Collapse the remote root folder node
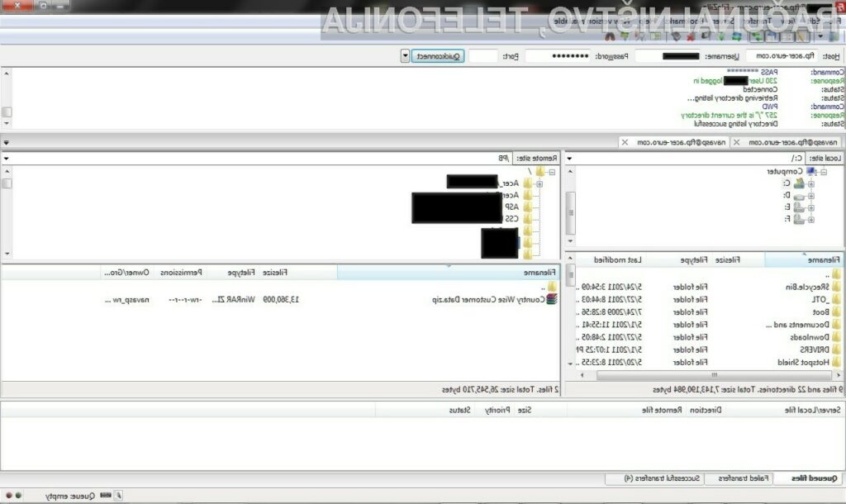The image size is (846, 504). coord(551,172)
